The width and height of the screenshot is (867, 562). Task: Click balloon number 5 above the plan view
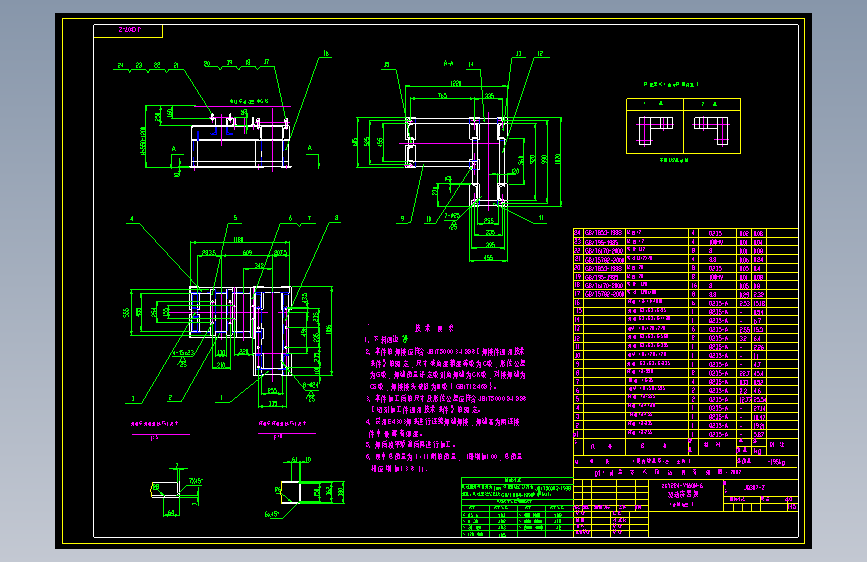pyautogui.click(x=235, y=218)
